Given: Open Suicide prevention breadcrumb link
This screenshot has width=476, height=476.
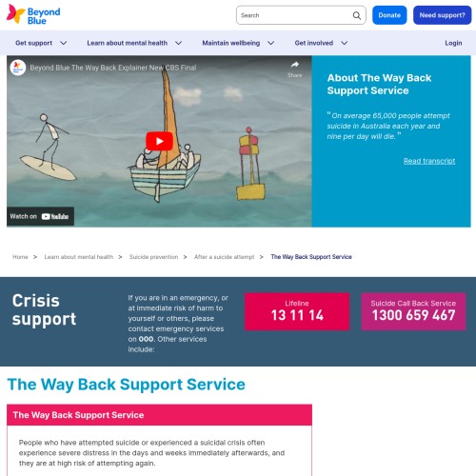Looking at the screenshot, I should coord(153,257).
